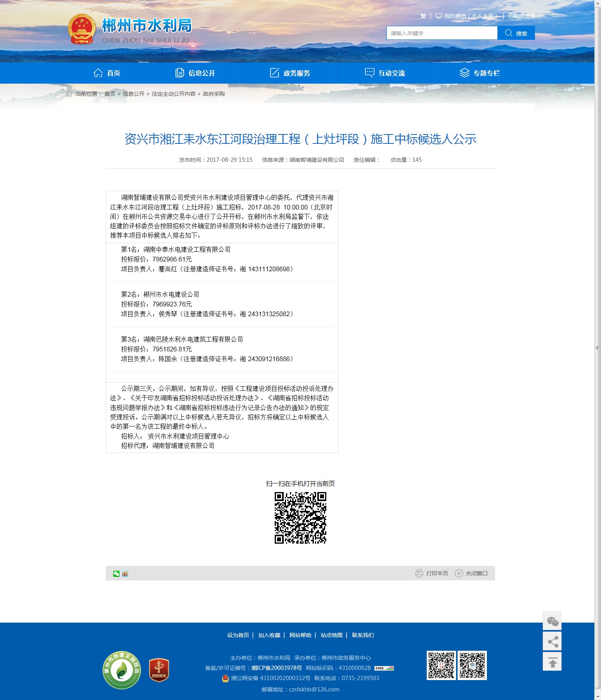Click 联系我们 footer link
601x700 pixels.
pos(363,635)
